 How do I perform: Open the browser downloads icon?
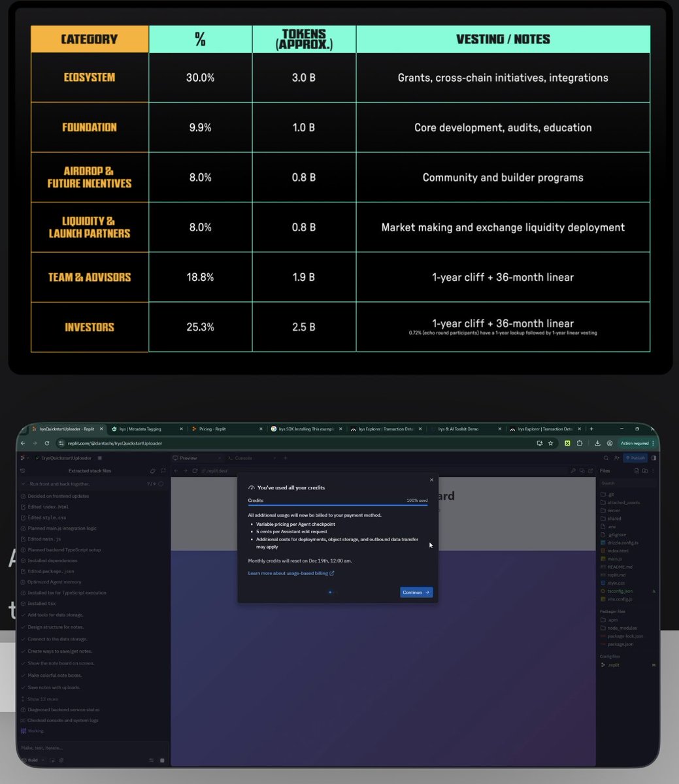pos(597,443)
